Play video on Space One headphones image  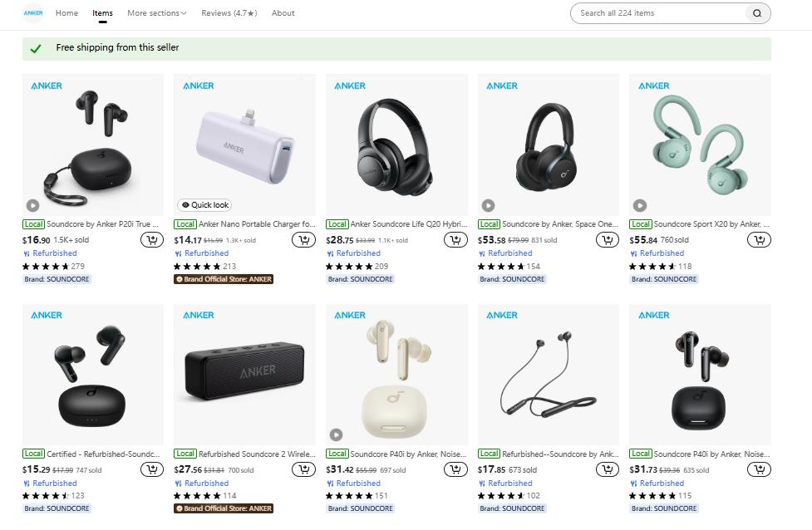coord(488,205)
